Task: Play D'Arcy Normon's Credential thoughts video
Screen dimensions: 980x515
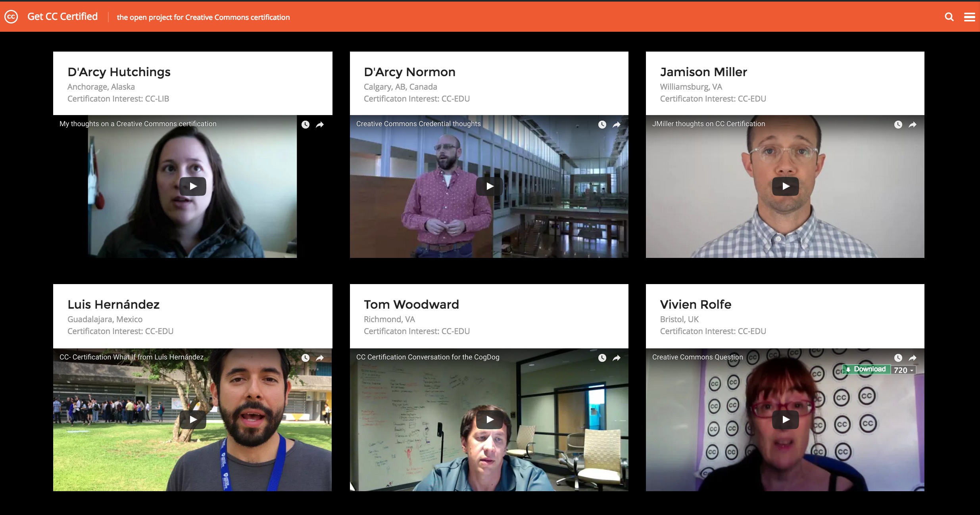Action: click(x=489, y=186)
